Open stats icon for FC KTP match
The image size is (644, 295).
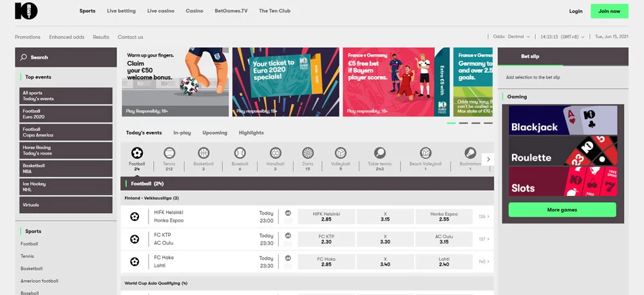[x=288, y=236]
